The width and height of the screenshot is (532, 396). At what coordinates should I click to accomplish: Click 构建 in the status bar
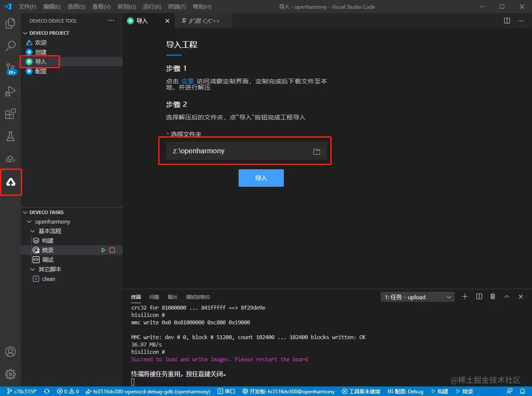point(439,391)
